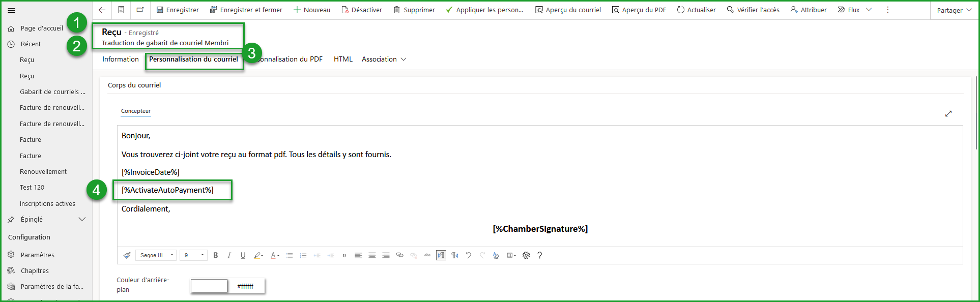This screenshot has height=302, width=980.
Task: Open the font size dropdown
Action: pyautogui.click(x=194, y=255)
